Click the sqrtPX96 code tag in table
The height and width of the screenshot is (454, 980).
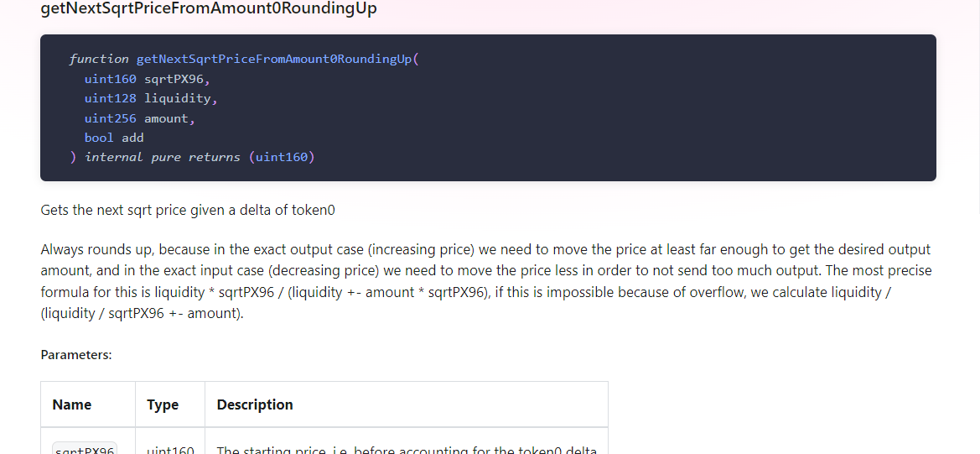[x=84, y=449]
